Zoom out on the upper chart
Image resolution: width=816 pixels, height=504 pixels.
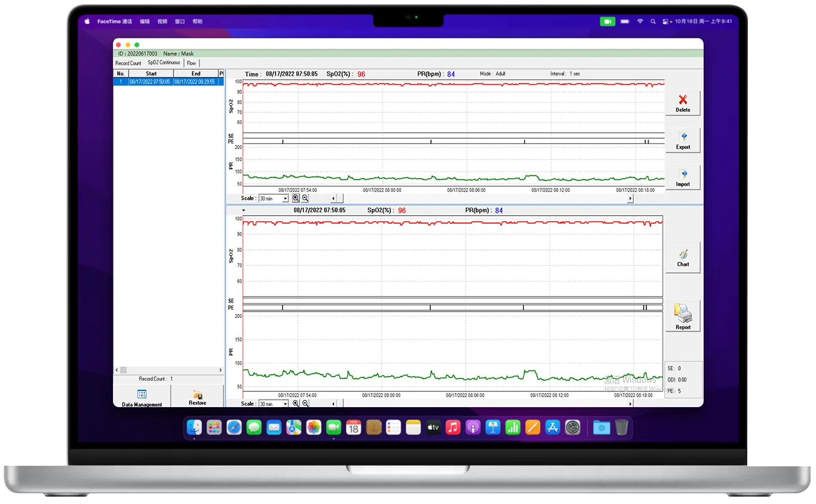click(305, 198)
